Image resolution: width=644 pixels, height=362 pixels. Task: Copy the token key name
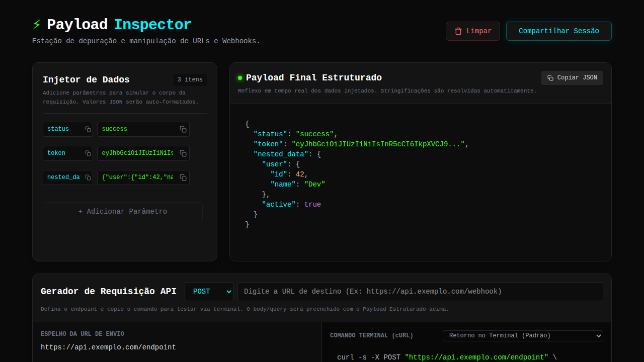point(88,153)
